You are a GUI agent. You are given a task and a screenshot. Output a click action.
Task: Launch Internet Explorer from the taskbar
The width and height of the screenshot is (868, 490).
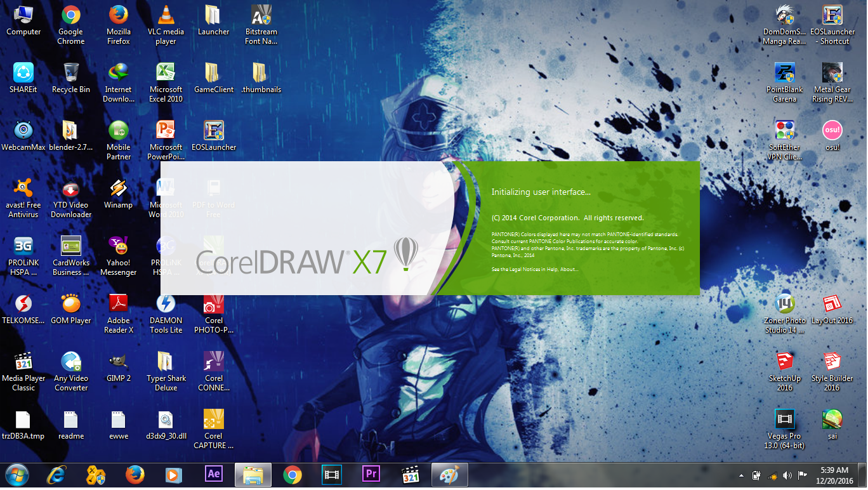(x=58, y=475)
